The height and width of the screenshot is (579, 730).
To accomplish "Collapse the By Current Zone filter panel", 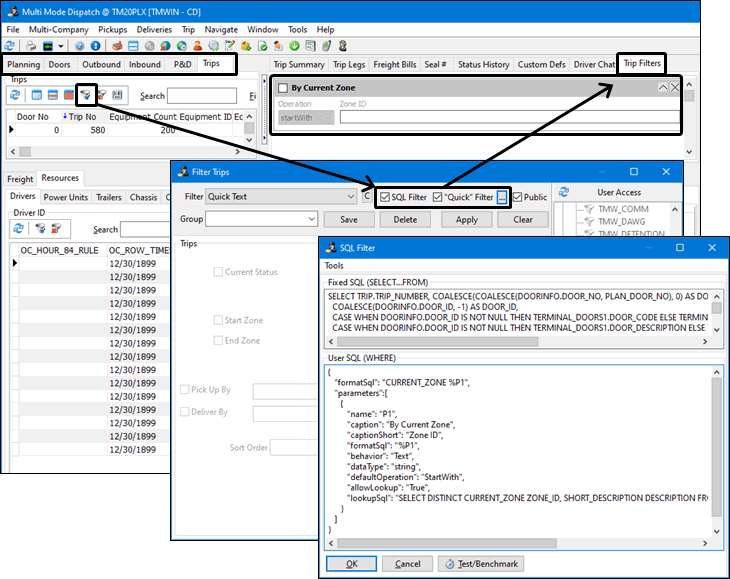I will (662, 88).
